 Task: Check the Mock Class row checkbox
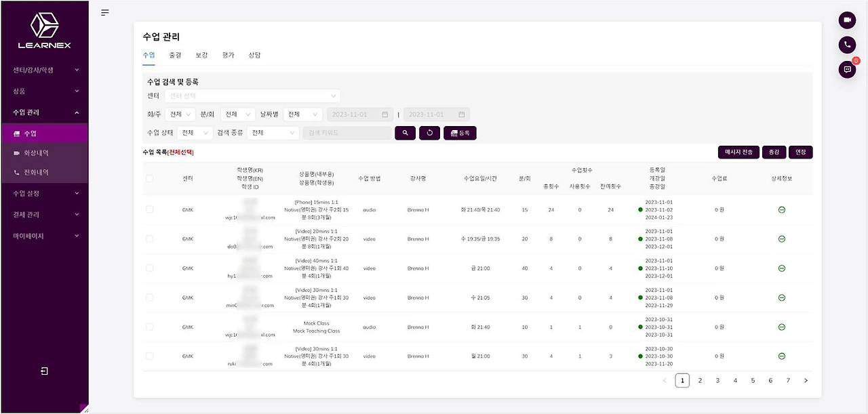pos(149,327)
